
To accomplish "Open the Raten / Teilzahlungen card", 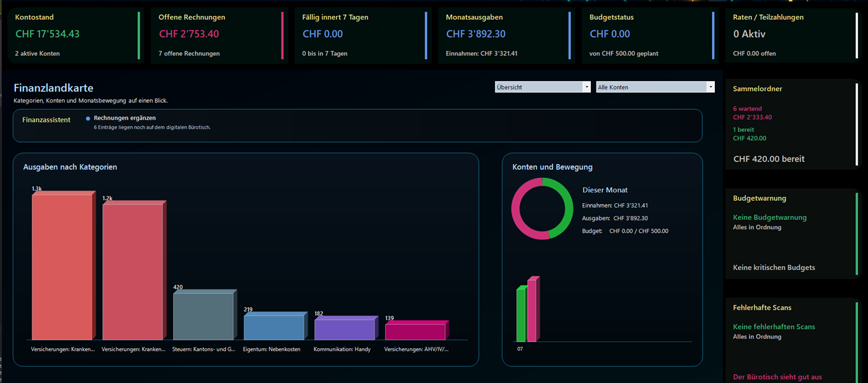I will 794,35.
